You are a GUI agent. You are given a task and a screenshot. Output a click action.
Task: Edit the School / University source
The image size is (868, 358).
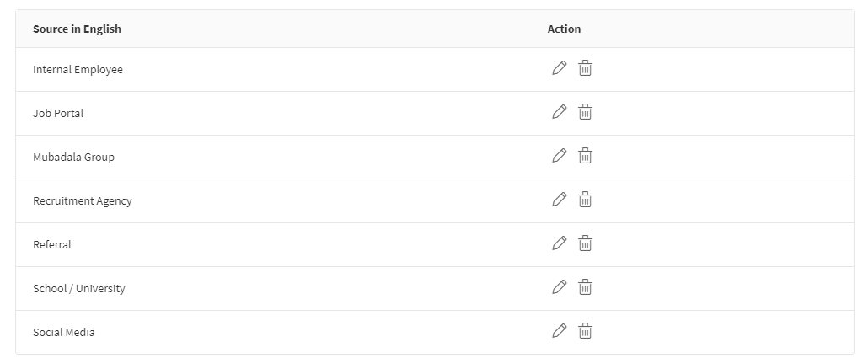click(559, 287)
